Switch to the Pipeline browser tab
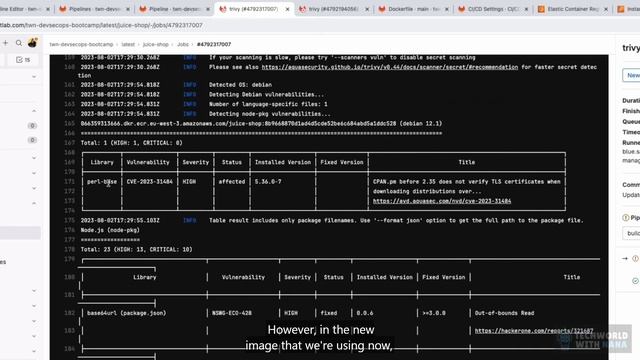 click(174, 9)
